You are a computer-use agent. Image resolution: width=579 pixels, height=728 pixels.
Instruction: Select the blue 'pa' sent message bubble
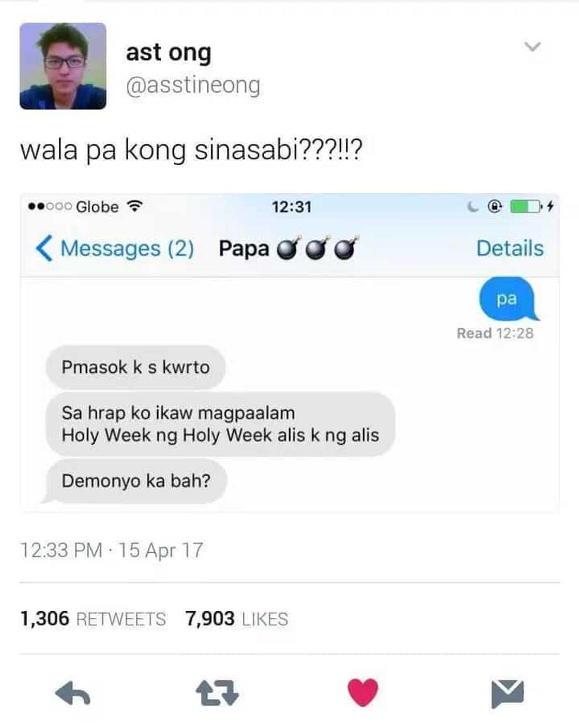[x=508, y=299]
